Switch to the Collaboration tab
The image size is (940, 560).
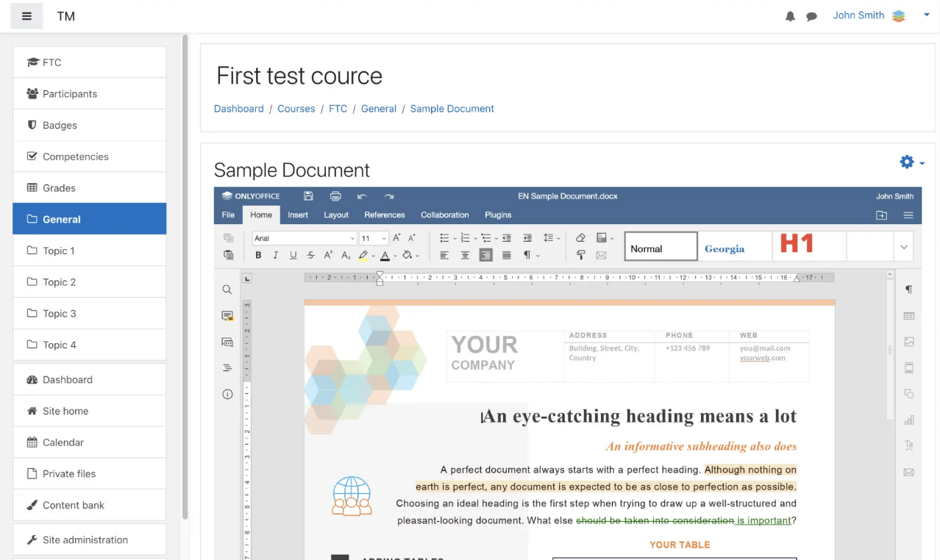coord(445,215)
